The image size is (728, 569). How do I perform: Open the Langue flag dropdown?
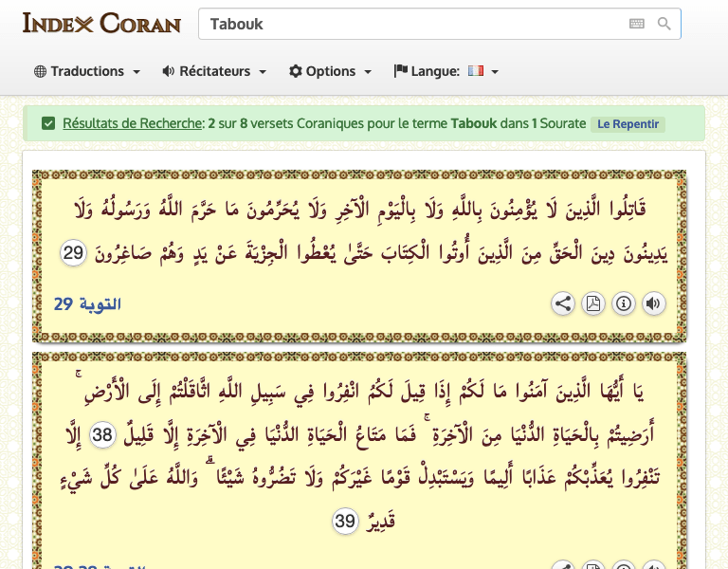446,71
